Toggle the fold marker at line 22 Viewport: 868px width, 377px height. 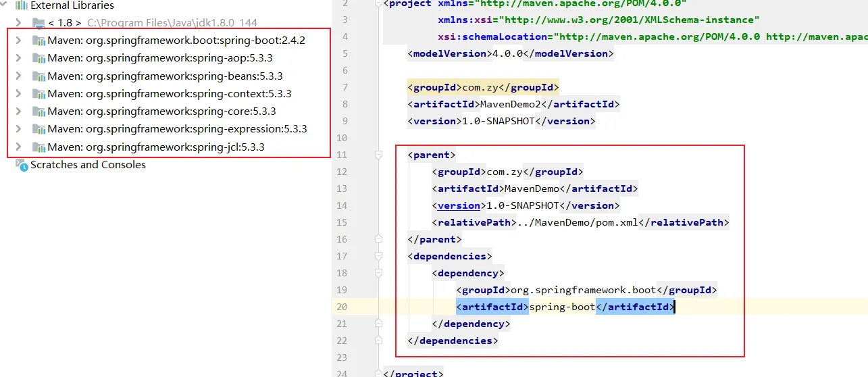click(x=379, y=341)
